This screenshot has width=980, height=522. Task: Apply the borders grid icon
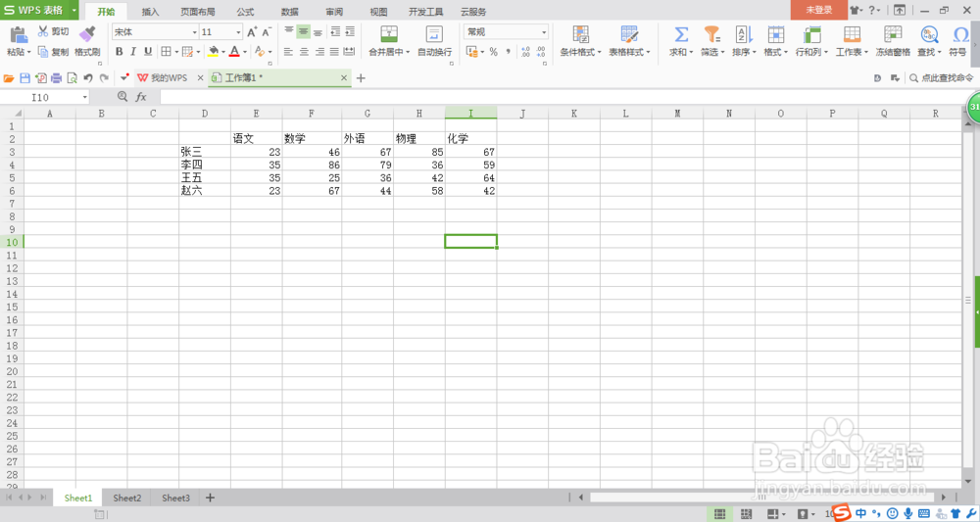(x=166, y=51)
